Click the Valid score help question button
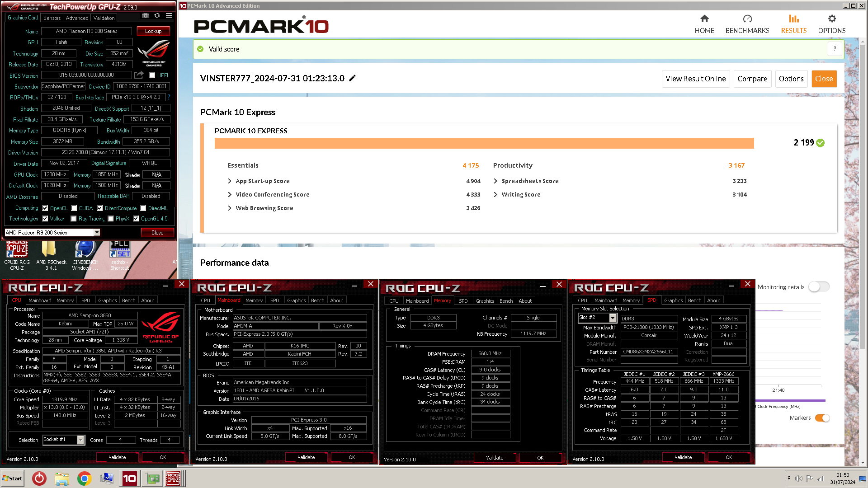This screenshot has height=488, width=868. (835, 49)
